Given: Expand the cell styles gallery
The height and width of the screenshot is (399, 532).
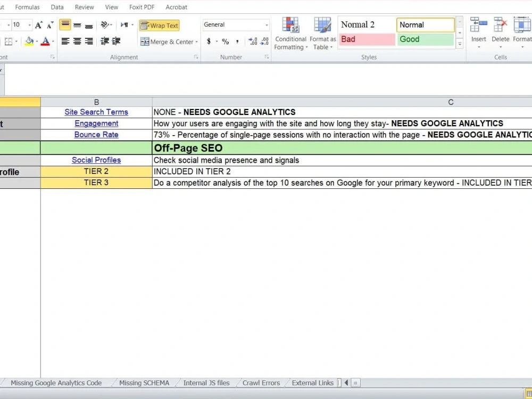Looking at the screenshot, I should pos(460,44).
